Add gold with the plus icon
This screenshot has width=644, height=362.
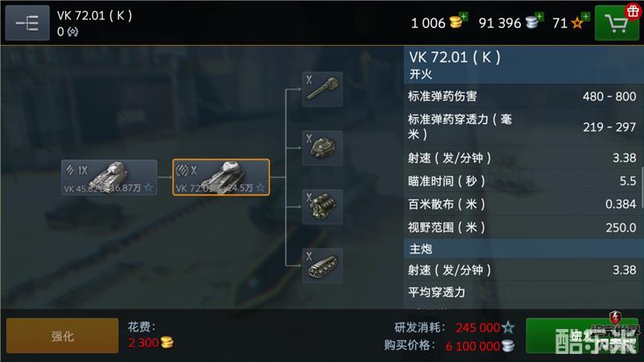coord(464,16)
